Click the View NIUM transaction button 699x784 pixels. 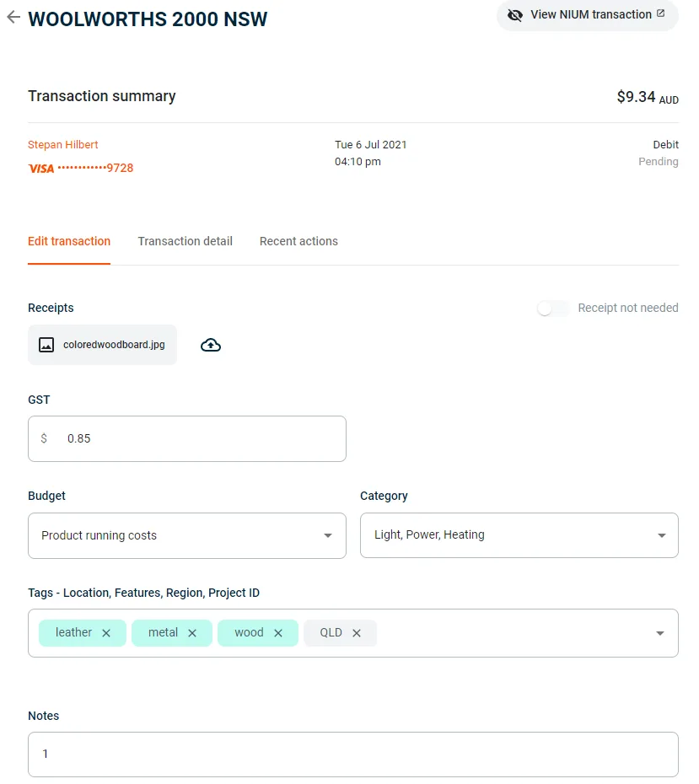[x=587, y=15]
